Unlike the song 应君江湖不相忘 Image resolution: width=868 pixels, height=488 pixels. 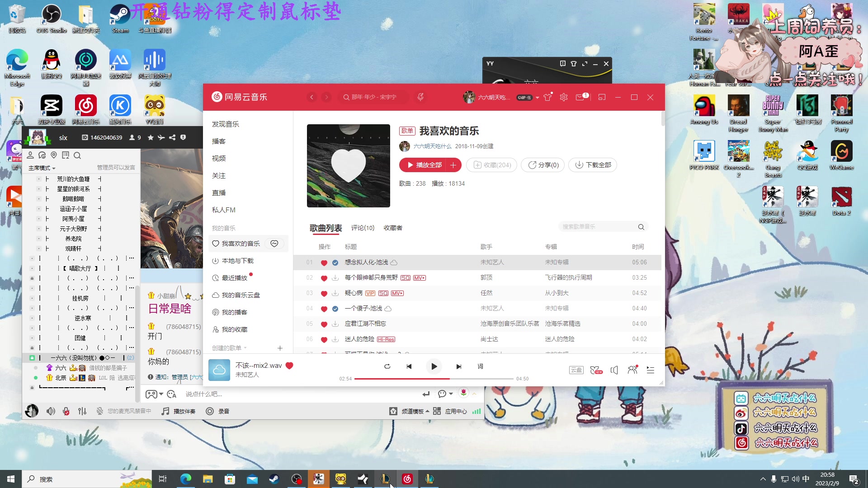[324, 324]
